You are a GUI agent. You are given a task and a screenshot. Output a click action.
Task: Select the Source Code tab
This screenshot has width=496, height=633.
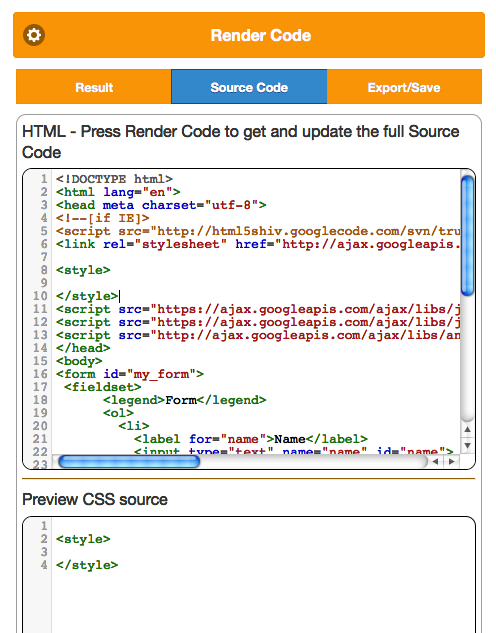coord(249,87)
